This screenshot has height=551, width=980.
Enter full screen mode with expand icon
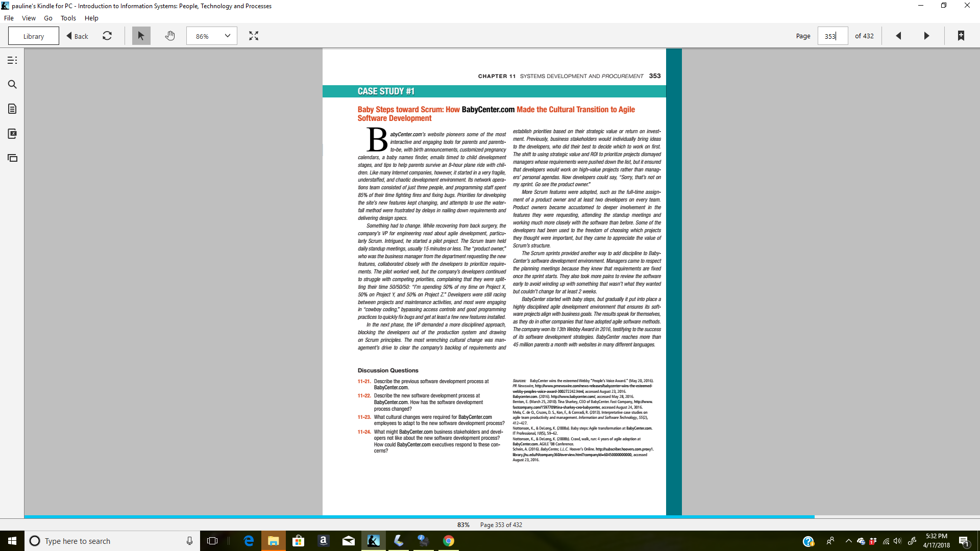[254, 36]
